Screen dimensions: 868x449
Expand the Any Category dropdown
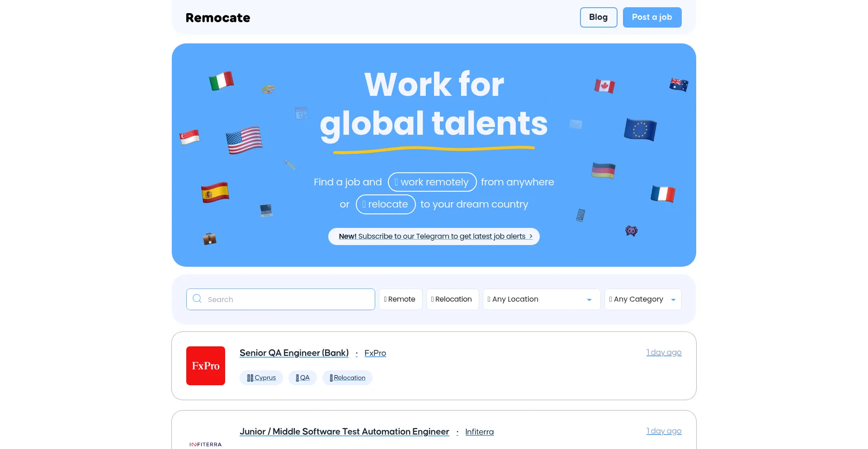(x=643, y=299)
